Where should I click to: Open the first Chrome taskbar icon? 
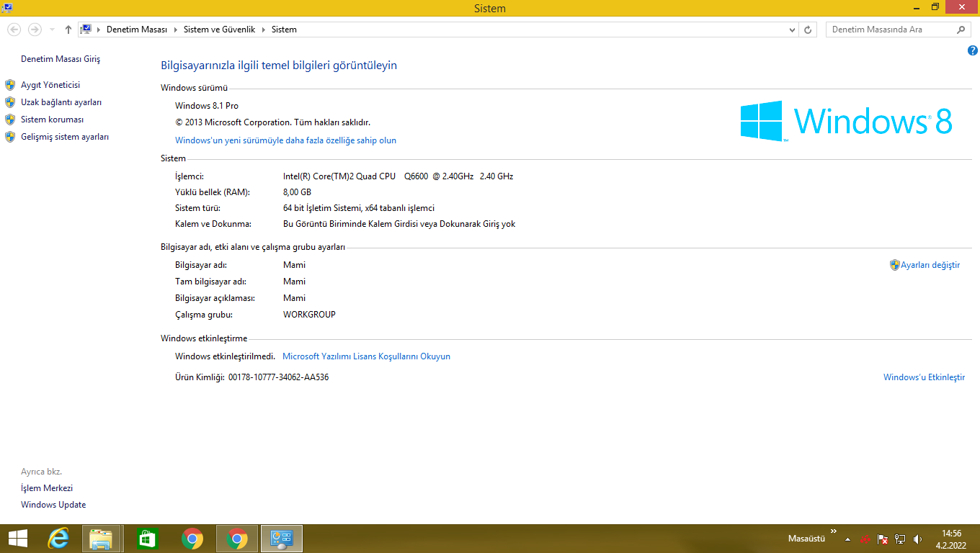click(x=192, y=539)
